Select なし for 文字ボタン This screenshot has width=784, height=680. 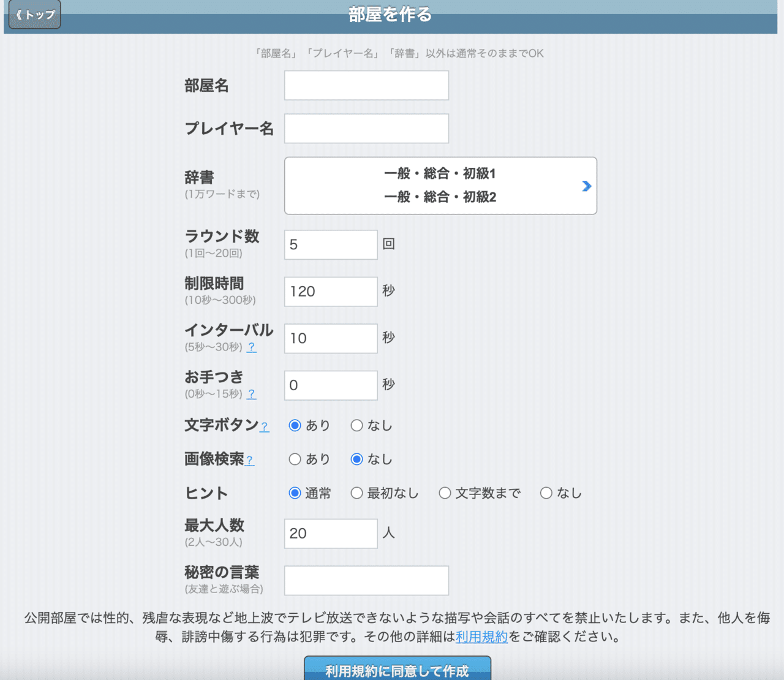point(356,425)
